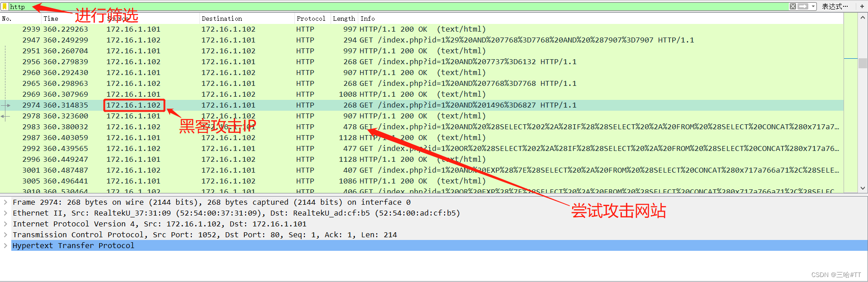Expand the Transmission Control Protocol row
Viewport: 868px width, 282px height.
coord(5,235)
